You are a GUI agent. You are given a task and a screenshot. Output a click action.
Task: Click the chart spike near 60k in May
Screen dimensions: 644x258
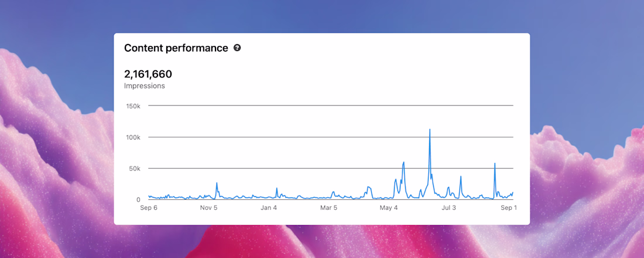pos(404,163)
